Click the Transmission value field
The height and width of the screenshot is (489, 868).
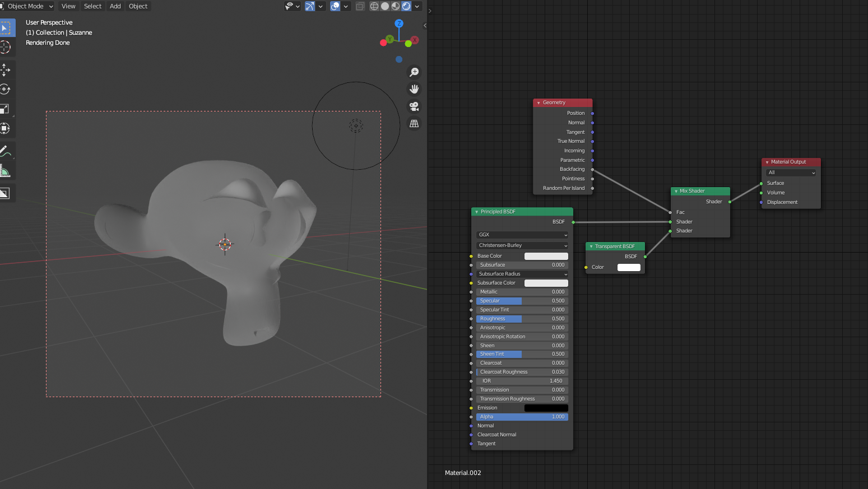522,390
